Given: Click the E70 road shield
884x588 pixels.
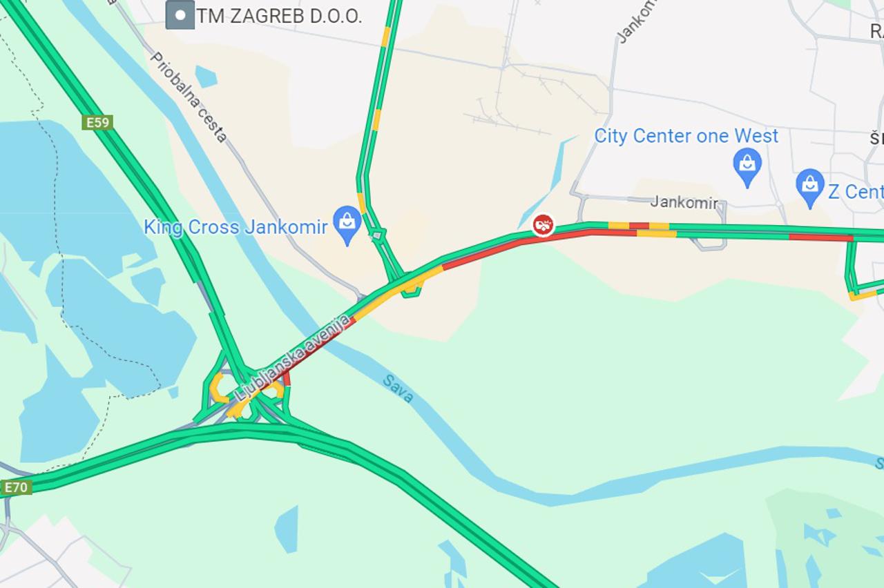Looking at the screenshot, I should (15, 487).
